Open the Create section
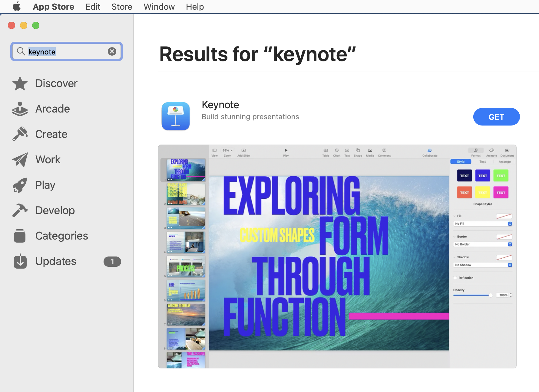Image resolution: width=539 pixels, height=392 pixels. [x=51, y=134]
